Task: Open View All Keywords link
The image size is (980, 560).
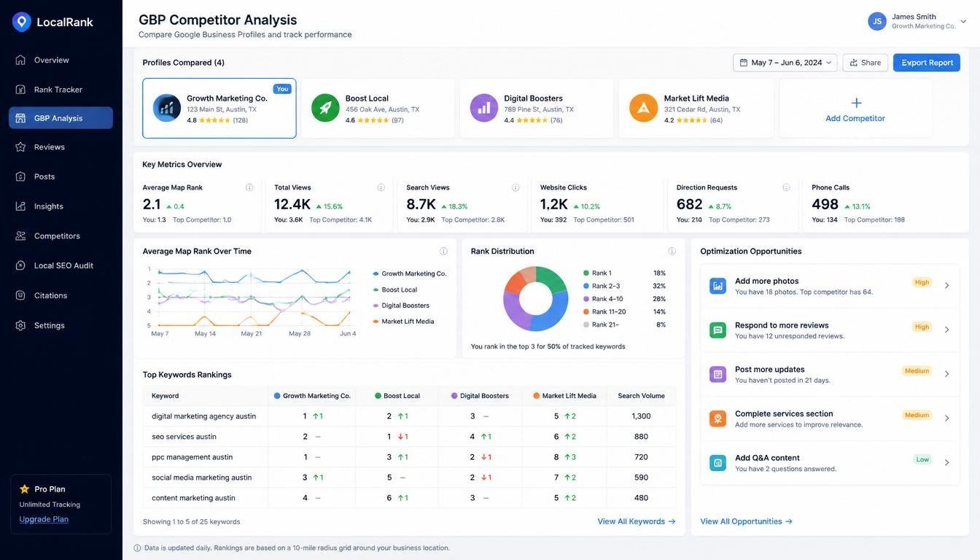Action: coord(637,521)
